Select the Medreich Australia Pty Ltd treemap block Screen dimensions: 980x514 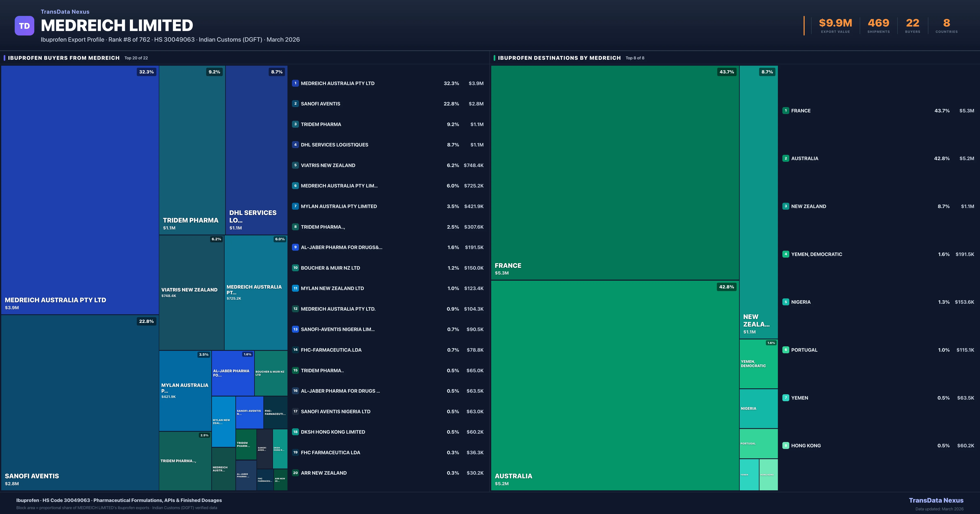coord(80,190)
